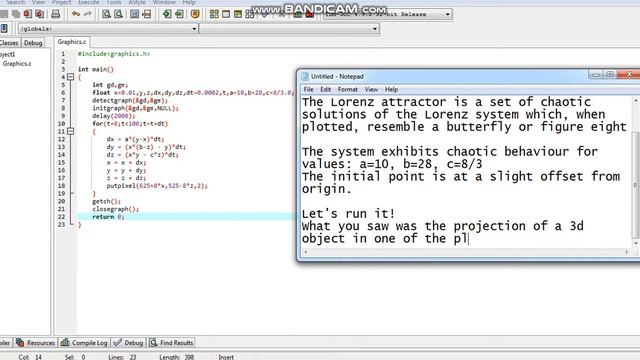640x360 pixels.
Task: Open the Notepad Format menu
Action: (347, 89)
